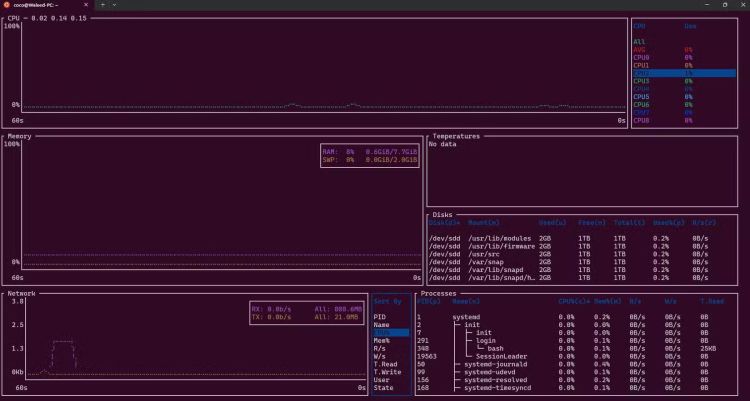Select CPU8 in the CPU legend
This screenshot has height=401, width=750.
(641, 120)
